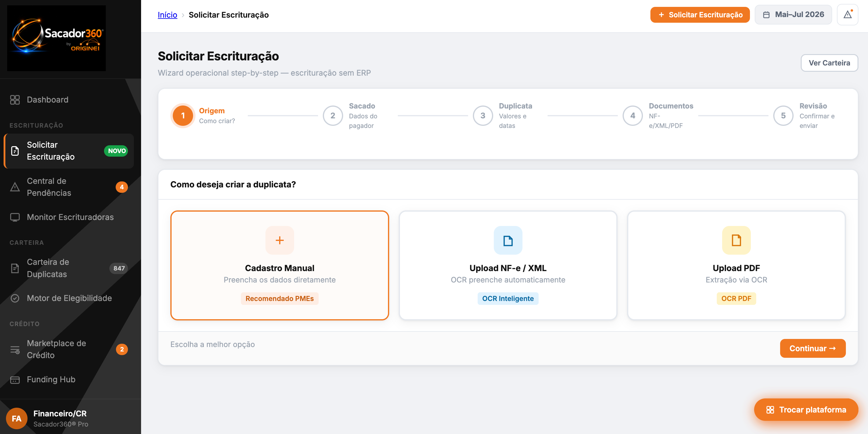Click the Carteira de Duplicatas file icon

[x=15, y=268]
